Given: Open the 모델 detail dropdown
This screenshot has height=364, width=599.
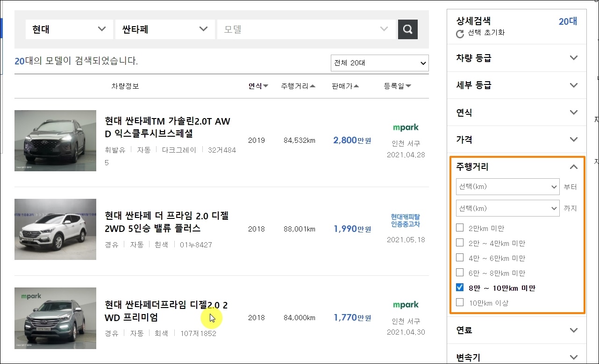Looking at the screenshot, I should tap(306, 29).
